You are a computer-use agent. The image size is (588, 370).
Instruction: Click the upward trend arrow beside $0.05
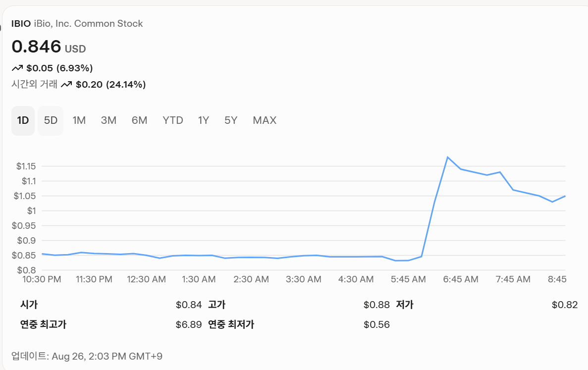click(17, 68)
